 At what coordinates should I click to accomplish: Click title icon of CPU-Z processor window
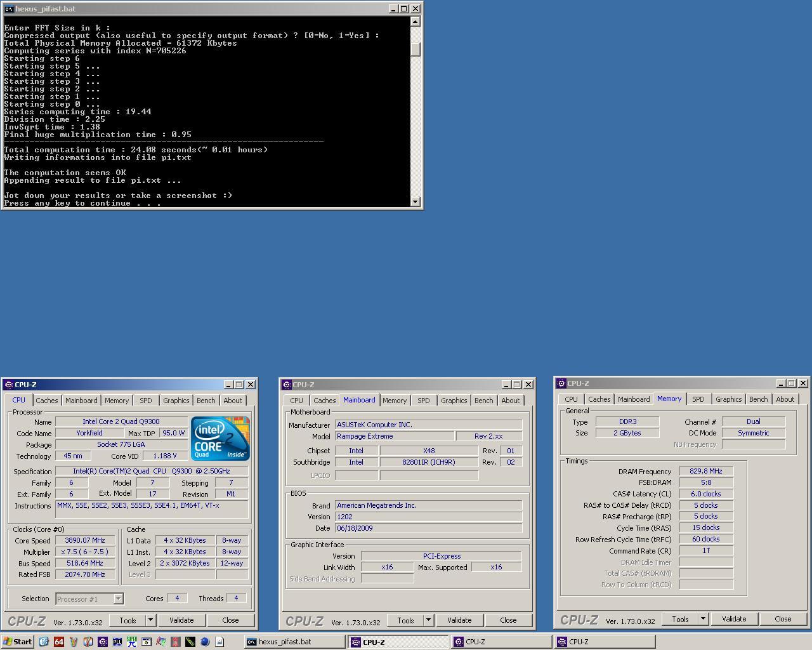(x=9, y=384)
